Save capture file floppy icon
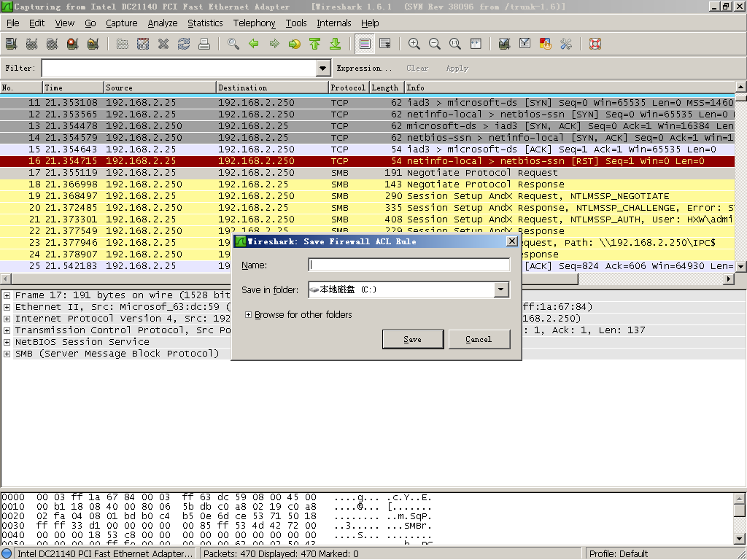Screen dimensions: 747x560 143,44
